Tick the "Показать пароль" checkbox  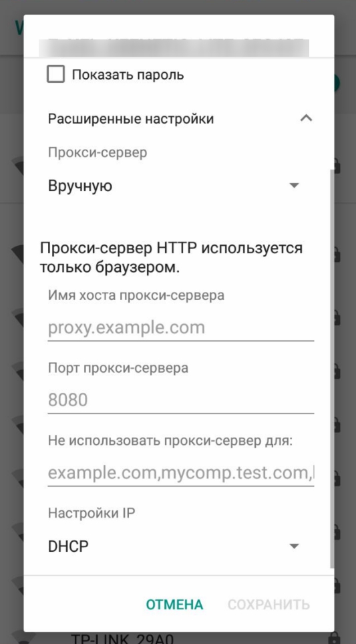click(x=56, y=75)
